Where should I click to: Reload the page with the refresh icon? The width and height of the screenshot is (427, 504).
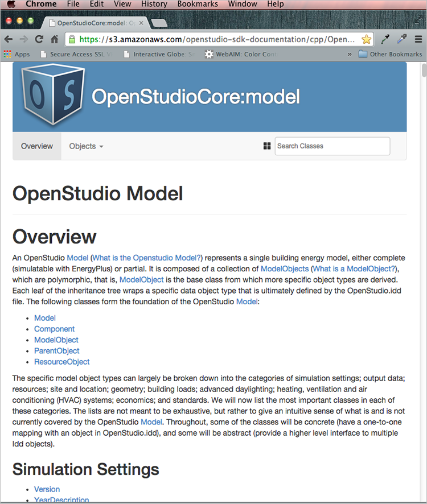click(39, 39)
